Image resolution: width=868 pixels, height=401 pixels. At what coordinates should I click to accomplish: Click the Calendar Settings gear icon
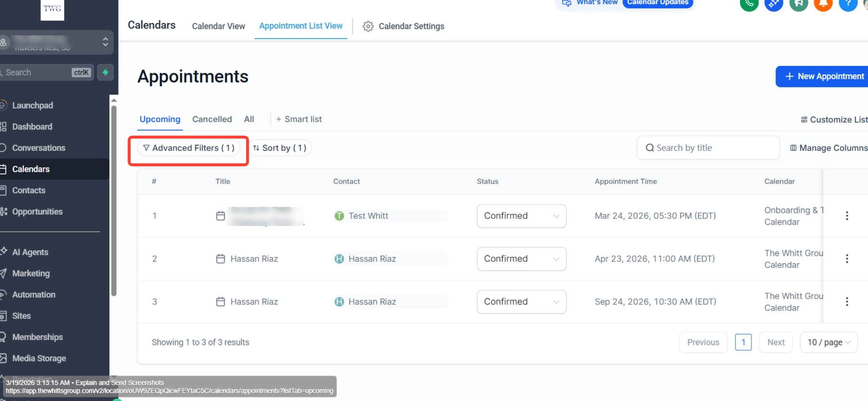pos(368,26)
